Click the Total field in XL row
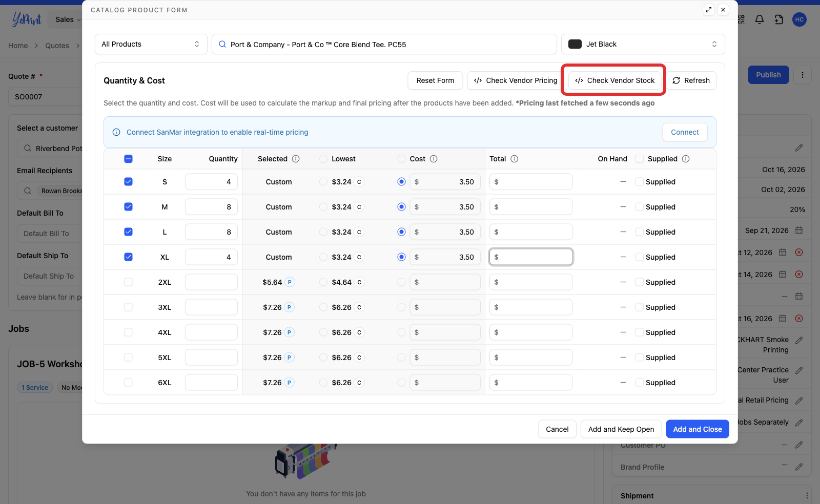 click(531, 257)
